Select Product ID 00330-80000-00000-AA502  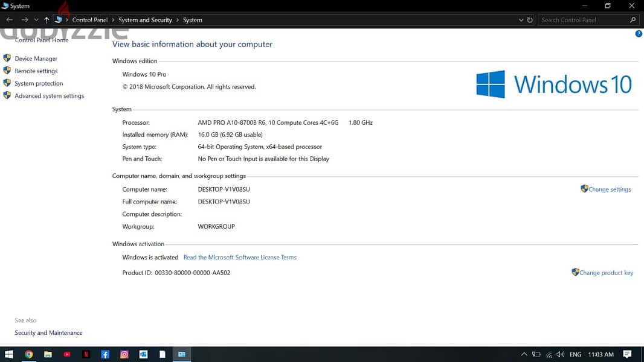pos(193,273)
